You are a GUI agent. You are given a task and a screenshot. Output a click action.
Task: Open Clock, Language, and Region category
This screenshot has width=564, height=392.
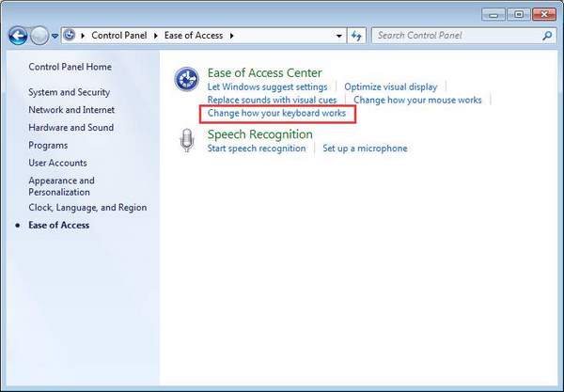(x=87, y=208)
